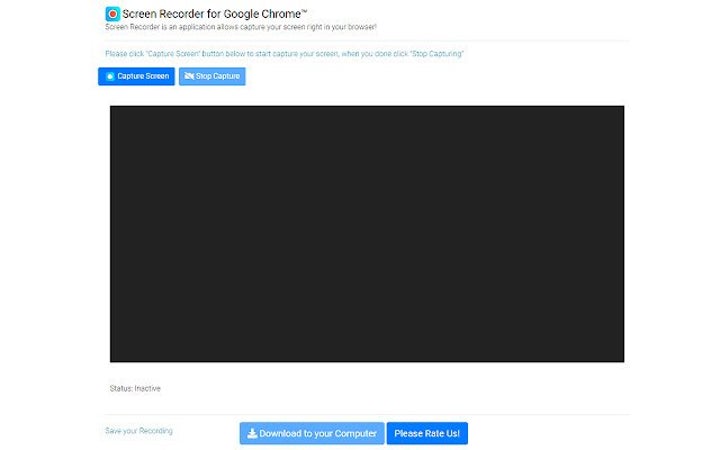Screen dimensions: 720x450
Task: Click the record icon inside Capture Screen
Action: tap(110, 76)
